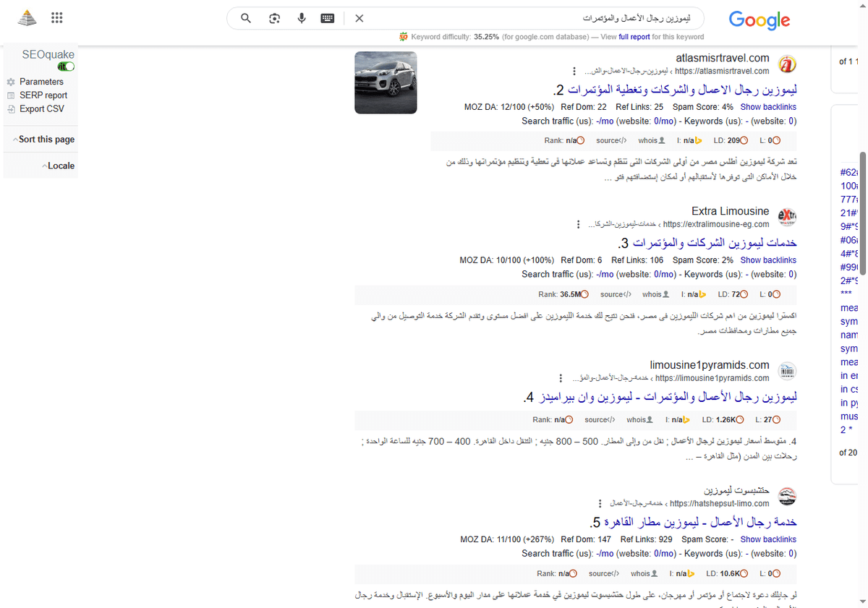This screenshot has width=868, height=608.
Task: Click the search magnifier icon
Action: pos(246,18)
